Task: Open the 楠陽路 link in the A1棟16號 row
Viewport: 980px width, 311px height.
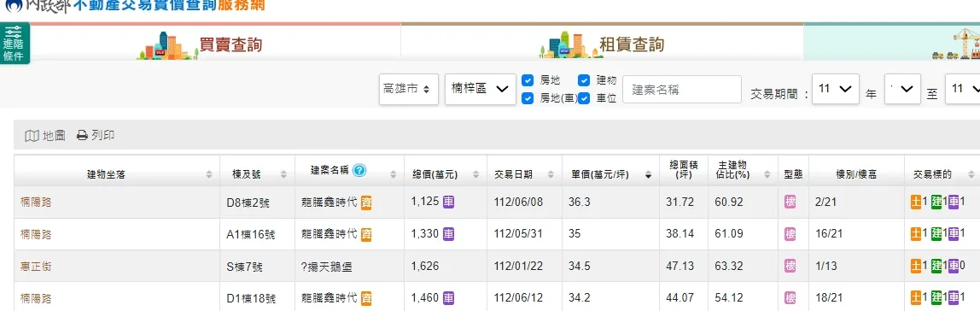Action: point(36,235)
